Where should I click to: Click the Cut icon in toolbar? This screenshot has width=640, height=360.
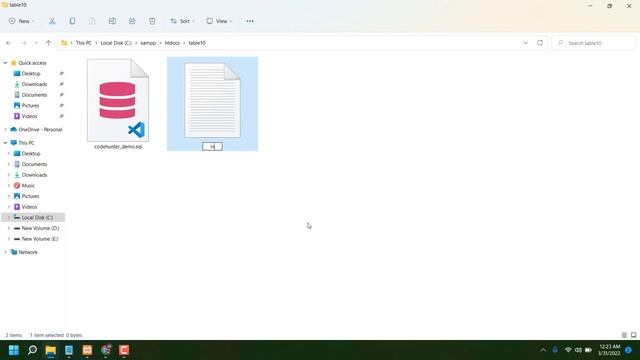(52, 21)
